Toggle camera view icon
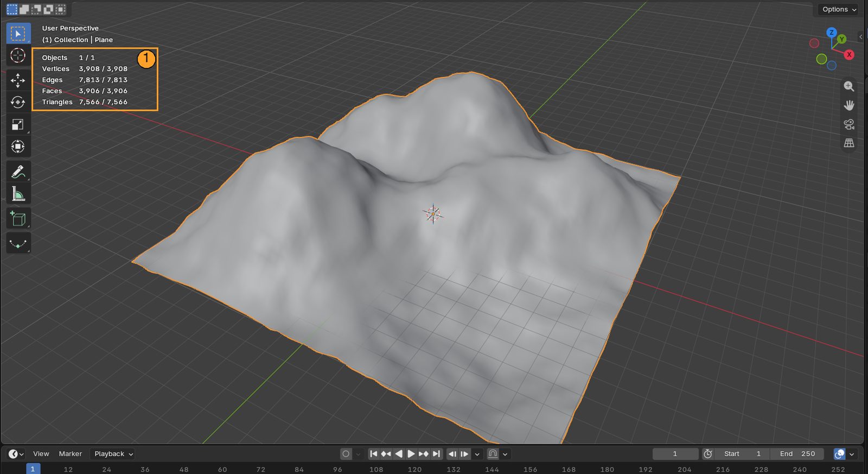The width and height of the screenshot is (868, 474). click(x=849, y=124)
